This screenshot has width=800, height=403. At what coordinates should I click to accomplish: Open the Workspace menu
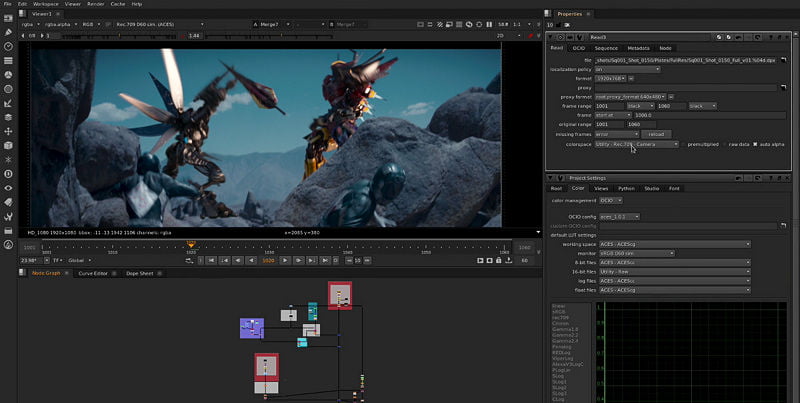click(46, 4)
